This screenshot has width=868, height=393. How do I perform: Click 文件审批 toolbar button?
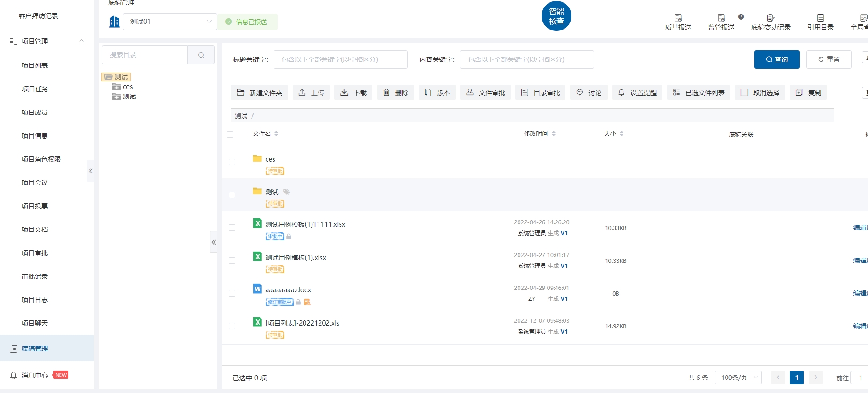click(485, 93)
